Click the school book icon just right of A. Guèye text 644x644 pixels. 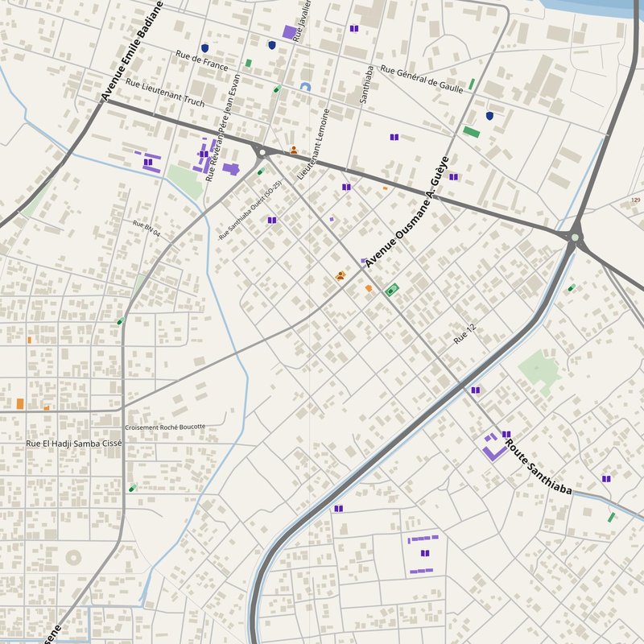pos(453,177)
